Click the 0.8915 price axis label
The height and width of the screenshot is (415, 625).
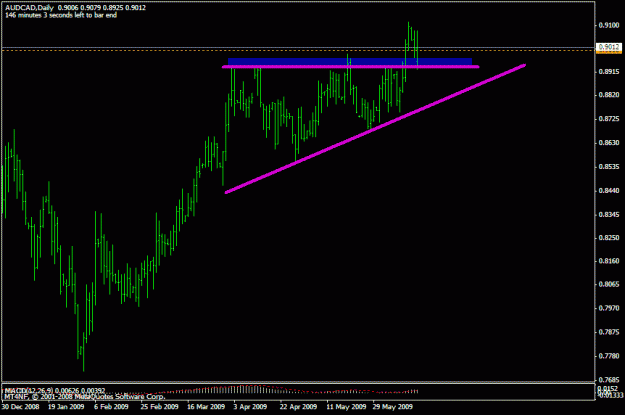click(609, 72)
